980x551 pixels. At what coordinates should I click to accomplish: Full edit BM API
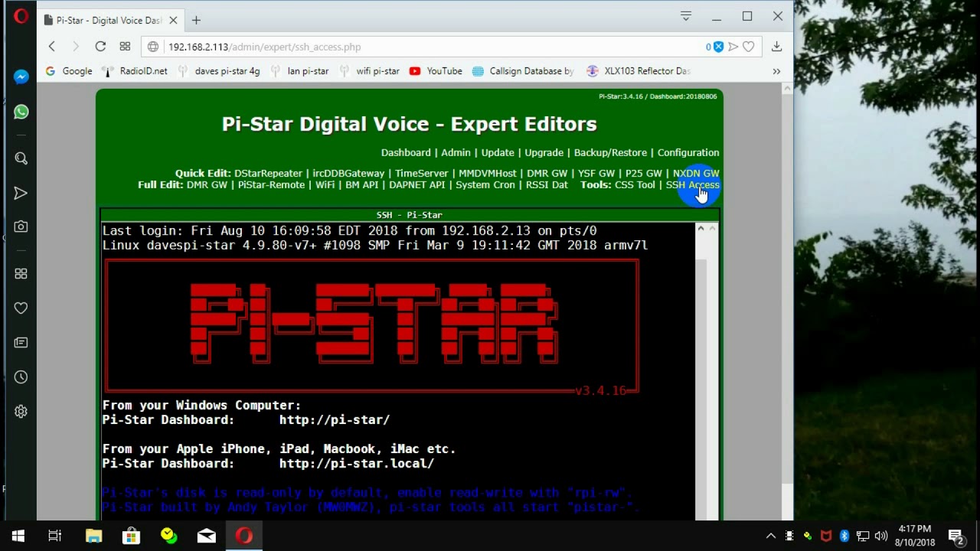(x=362, y=185)
